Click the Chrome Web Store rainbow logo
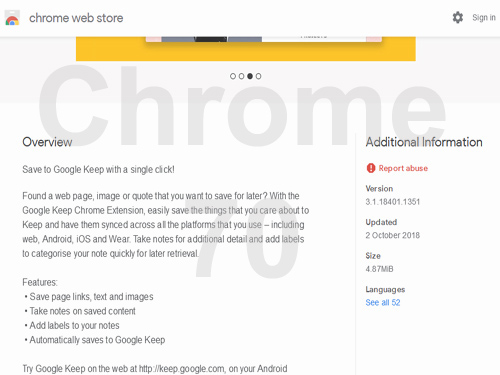Image resolution: width=500 pixels, height=375 pixels. pyautogui.click(x=12, y=18)
